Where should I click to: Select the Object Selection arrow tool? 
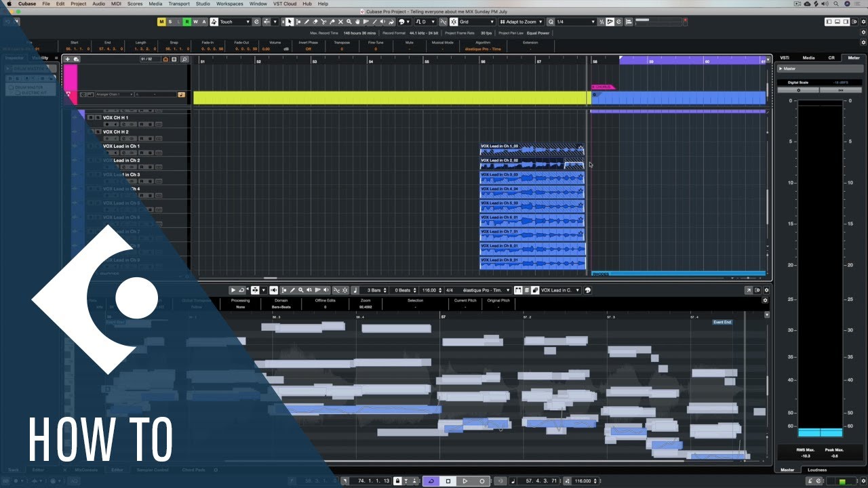[289, 22]
